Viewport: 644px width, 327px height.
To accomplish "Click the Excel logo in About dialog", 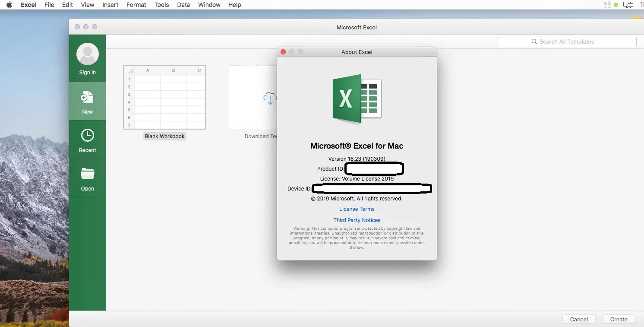I will tap(357, 98).
